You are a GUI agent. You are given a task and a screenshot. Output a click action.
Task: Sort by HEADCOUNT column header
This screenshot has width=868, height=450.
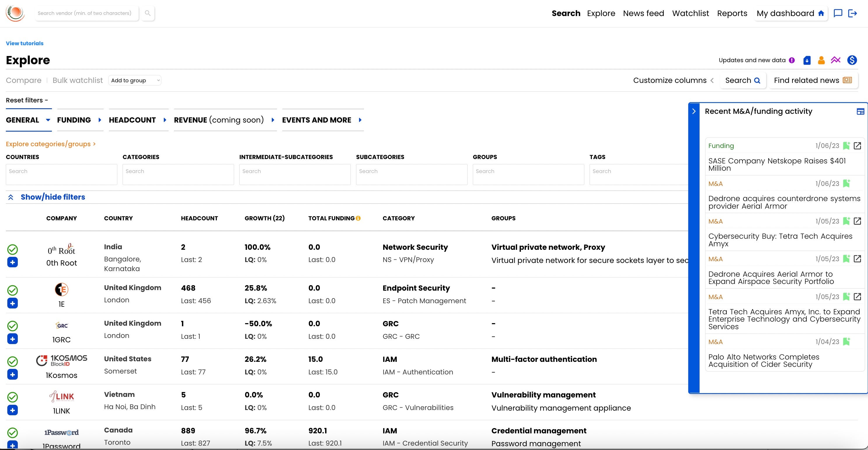199,218
